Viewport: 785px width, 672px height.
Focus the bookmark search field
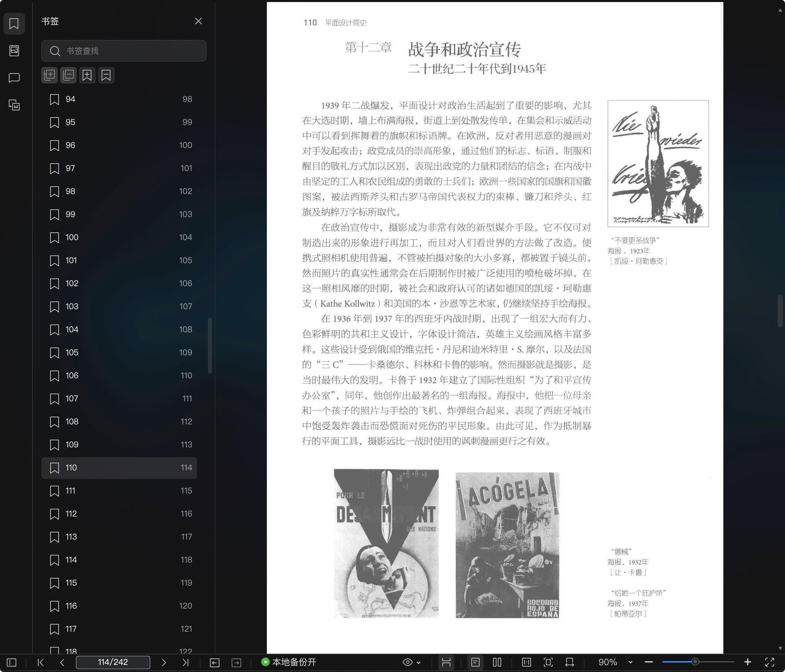(x=124, y=51)
